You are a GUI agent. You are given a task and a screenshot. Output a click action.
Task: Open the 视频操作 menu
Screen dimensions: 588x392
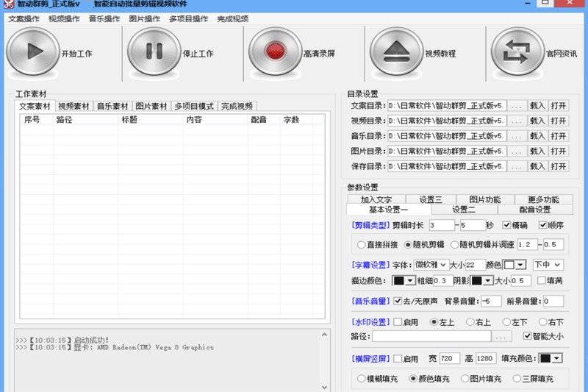coord(64,18)
